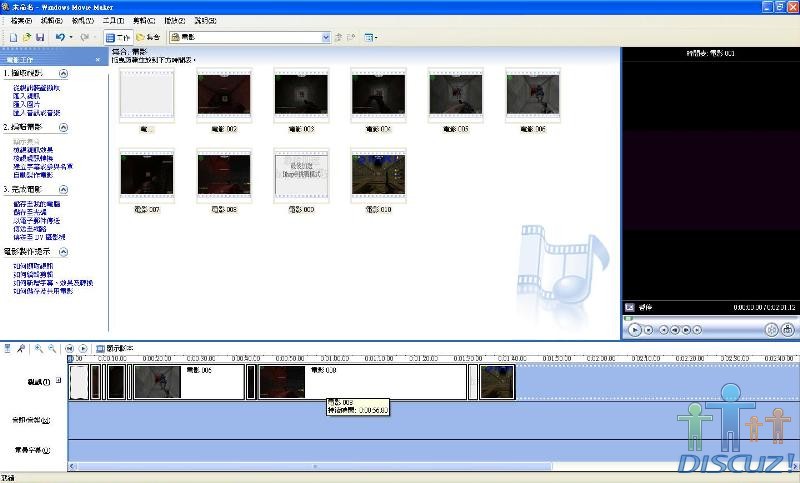Click the Redo arrow icon
The height and width of the screenshot is (483, 800).
(85, 37)
